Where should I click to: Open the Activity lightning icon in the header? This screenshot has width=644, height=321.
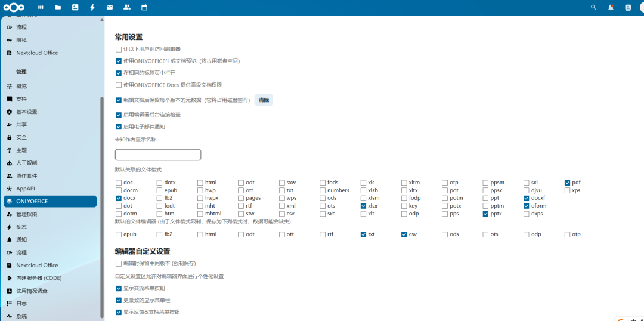click(92, 7)
